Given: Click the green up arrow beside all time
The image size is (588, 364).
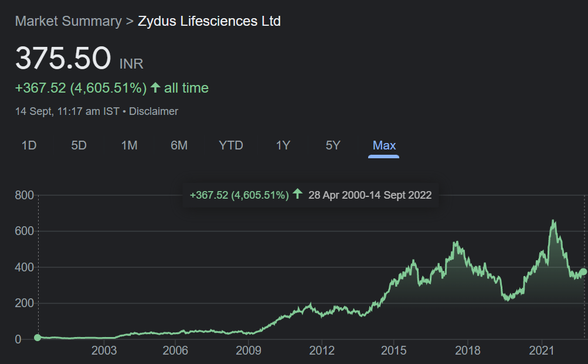Looking at the screenshot, I should [x=155, y=88].
